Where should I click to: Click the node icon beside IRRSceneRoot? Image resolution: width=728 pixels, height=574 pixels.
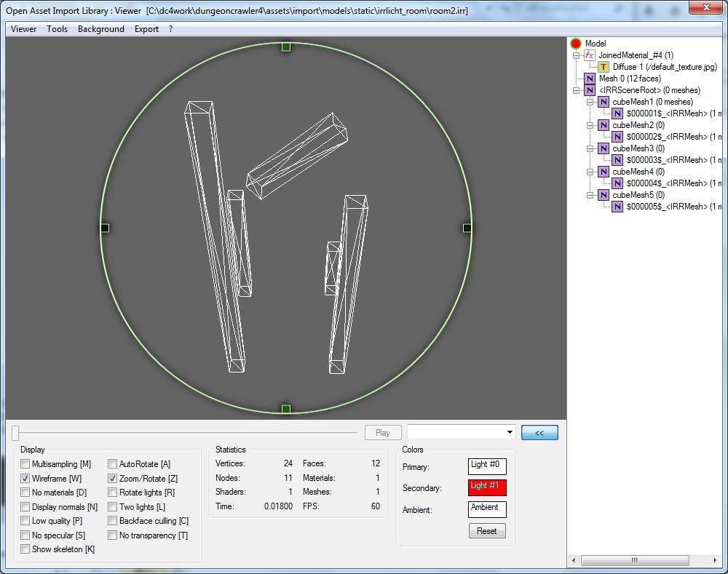click(x=590, y=90)
